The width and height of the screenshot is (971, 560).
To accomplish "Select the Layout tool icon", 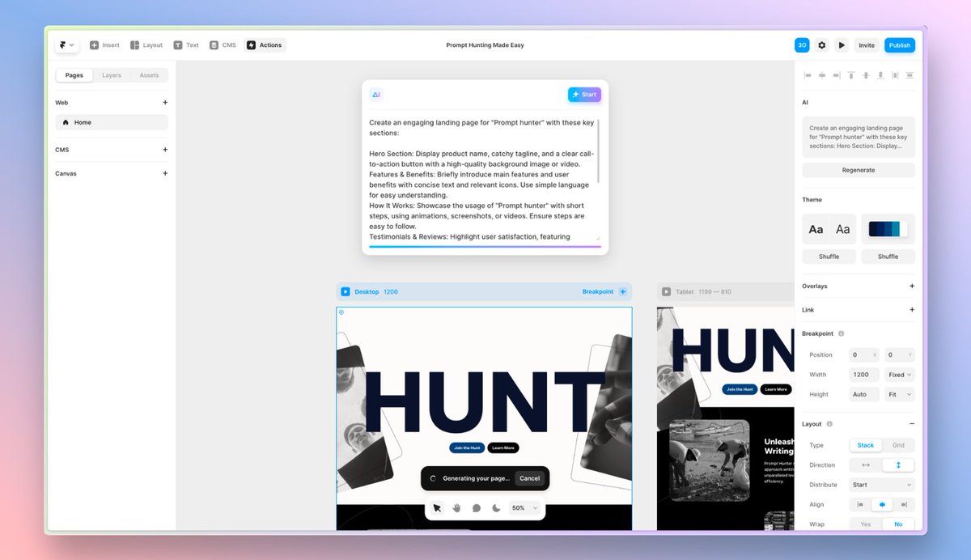I will pos(134,45).
